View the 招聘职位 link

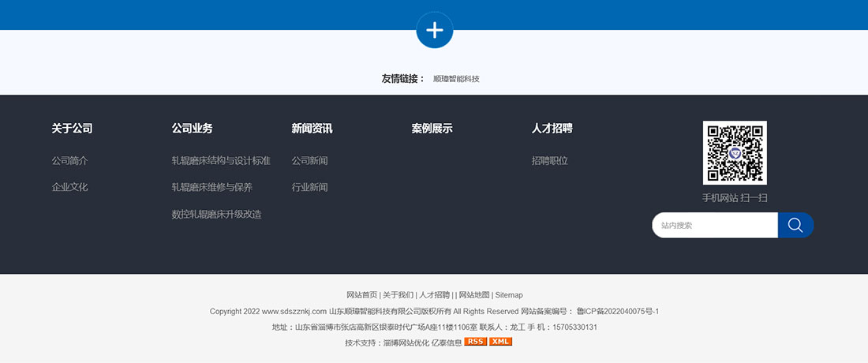(549, 160)
